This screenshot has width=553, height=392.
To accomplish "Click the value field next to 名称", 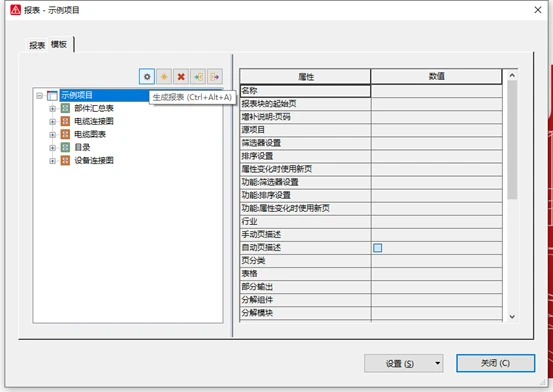I will [437, 91].
